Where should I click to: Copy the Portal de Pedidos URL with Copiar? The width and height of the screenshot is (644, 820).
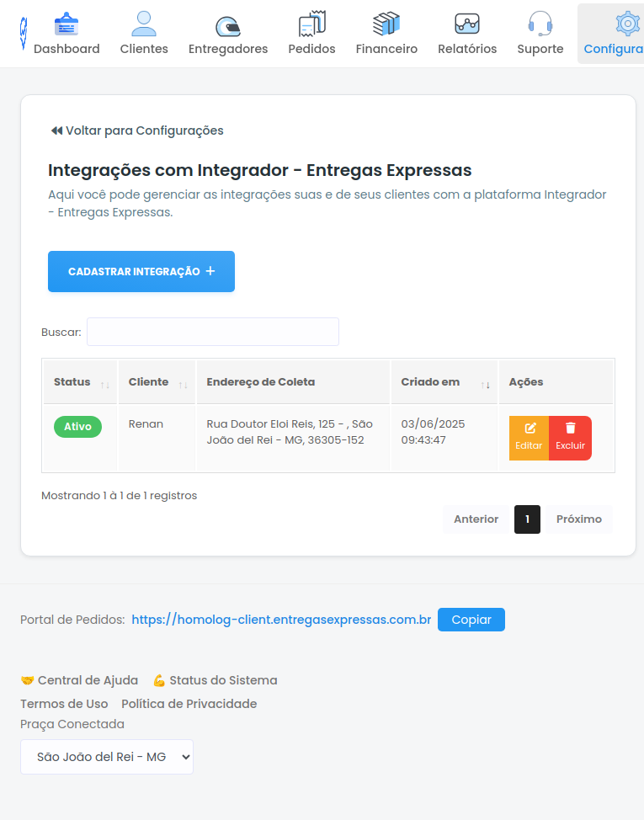pyautogui.click(x=471, y=619)
